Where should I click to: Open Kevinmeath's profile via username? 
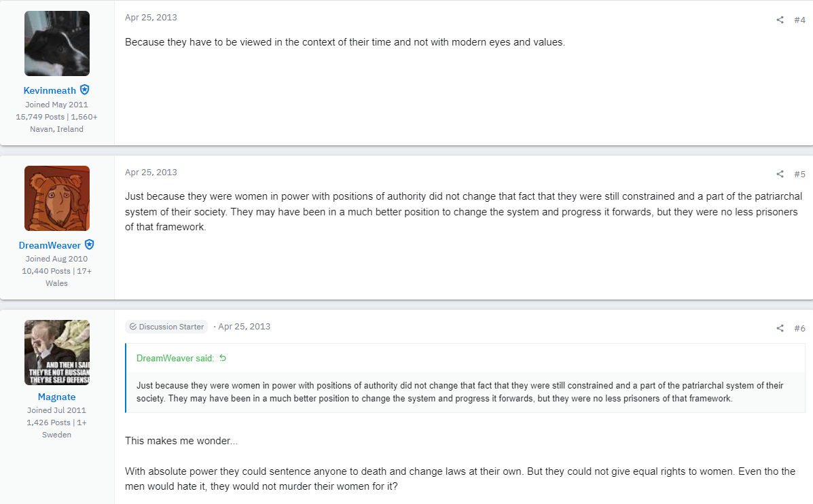pos(50,90)
